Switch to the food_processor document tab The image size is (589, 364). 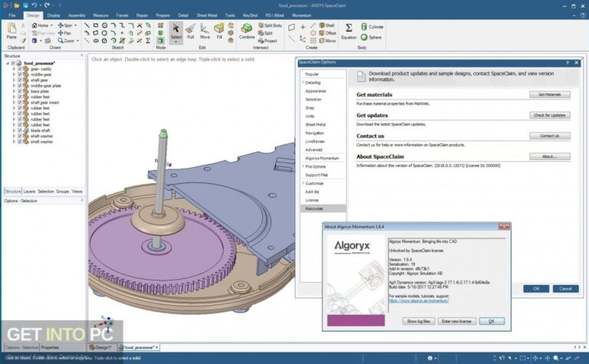tap(139, 347)
